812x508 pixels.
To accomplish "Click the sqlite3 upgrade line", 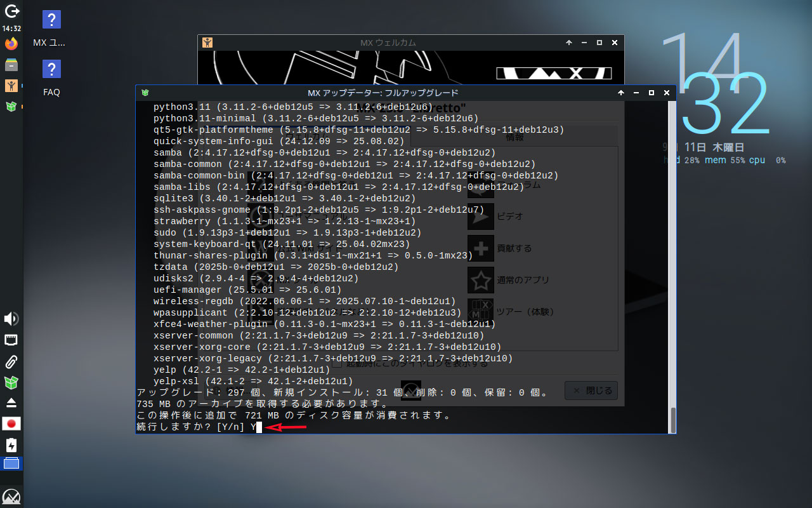I will coord(285,198).
